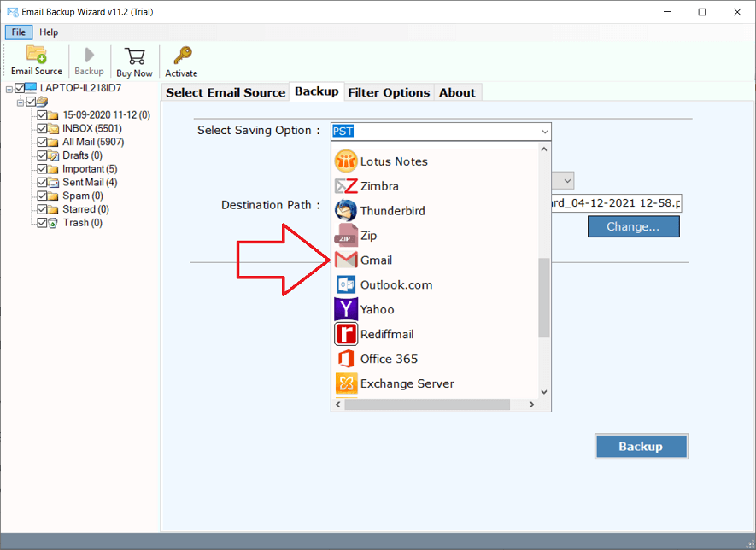Select the Office 365 icon
Image resolution: width=756 pixels, height=550 pixels.
pos(346,359)
